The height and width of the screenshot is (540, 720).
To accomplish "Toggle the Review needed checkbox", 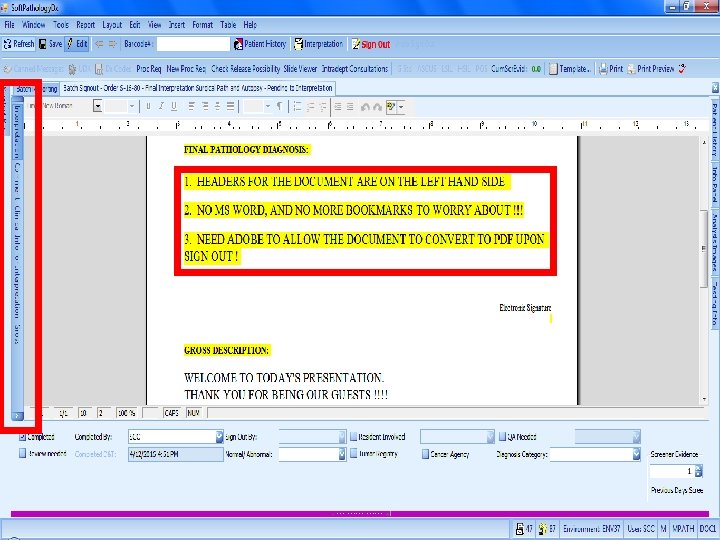I will (x=22, y=454).
